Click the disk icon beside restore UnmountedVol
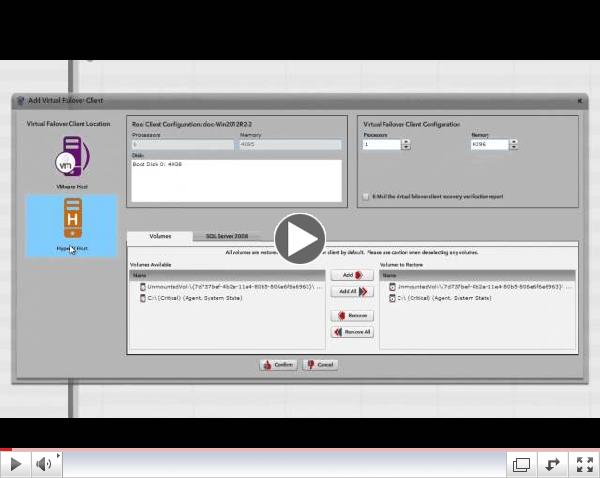The width and height of the screenshot is (600, 478). coord(392,287)
